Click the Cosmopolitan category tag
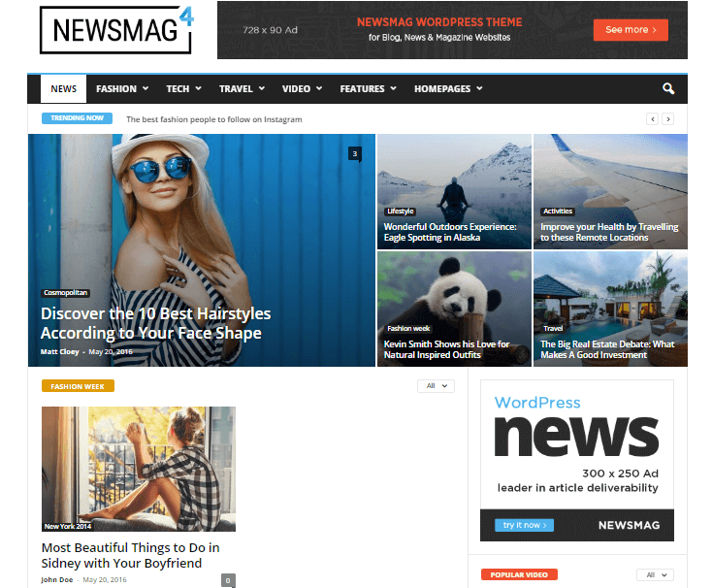 pyautogui.click(x=65, y=293)
